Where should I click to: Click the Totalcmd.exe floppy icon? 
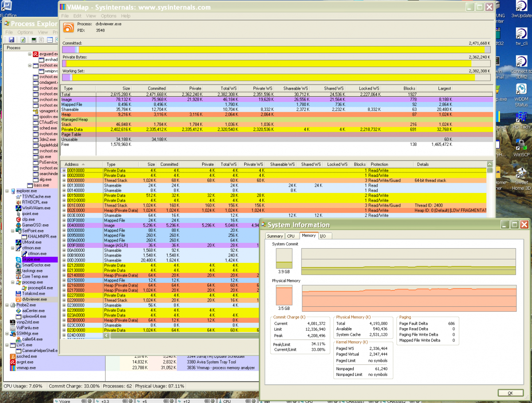pos(19,293)
